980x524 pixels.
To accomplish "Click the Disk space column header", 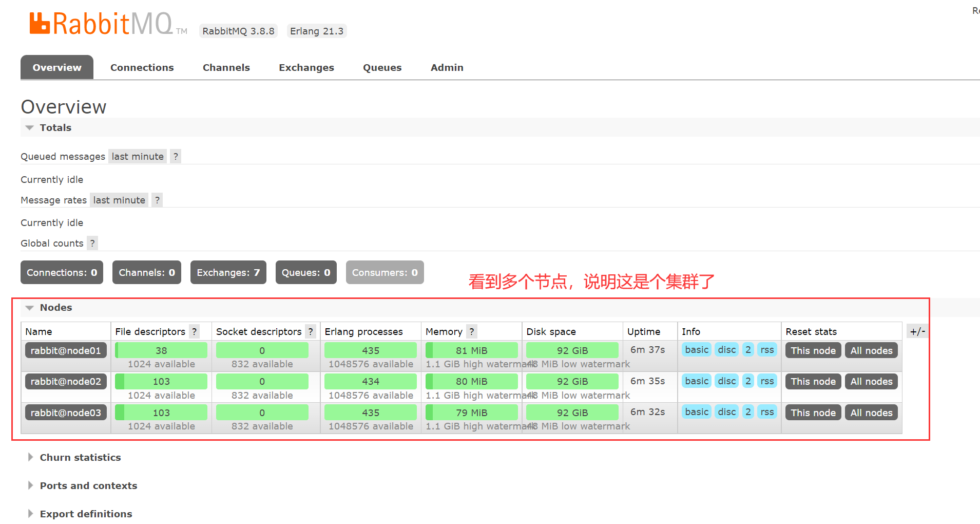I will [551, 331].
